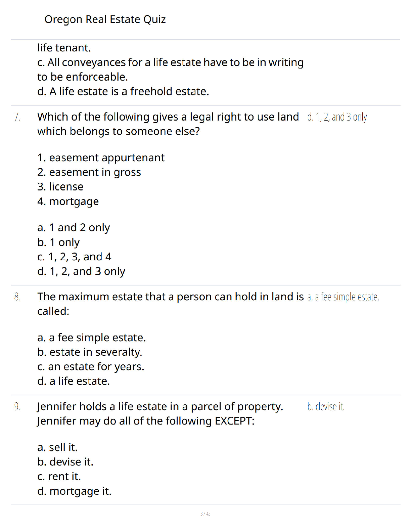The image size is (411, 532).
Task: Select question 7 option 'a. 1 and 2 only'
Action: coord(74,228)
